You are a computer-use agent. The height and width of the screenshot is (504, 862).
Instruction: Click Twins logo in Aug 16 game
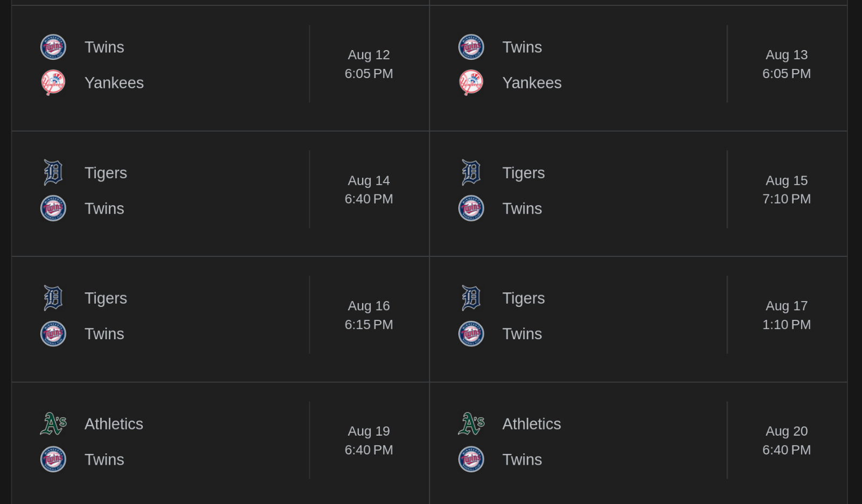[x=53, y=334]
